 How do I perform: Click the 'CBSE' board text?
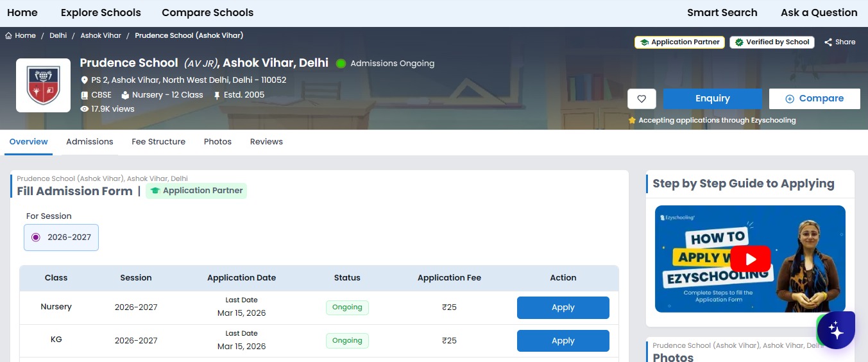[101, 95]
